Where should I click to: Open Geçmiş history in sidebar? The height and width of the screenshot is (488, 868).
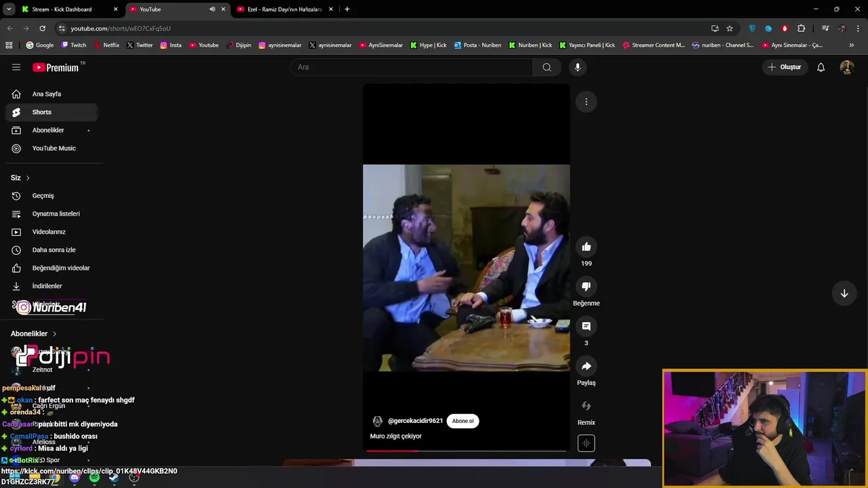52,196
